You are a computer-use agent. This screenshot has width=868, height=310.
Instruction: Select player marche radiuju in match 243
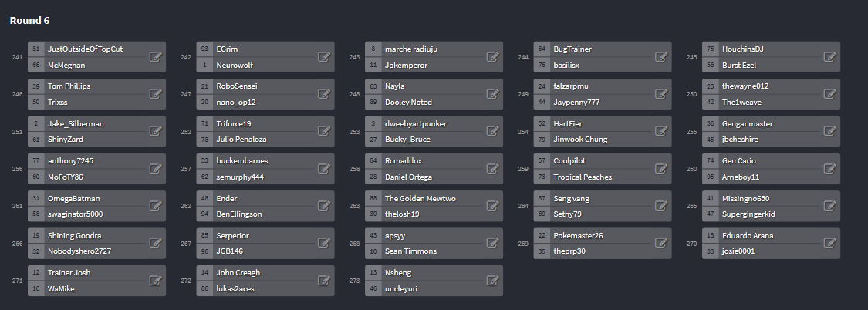pyautogui.click(x=411, y=49)
